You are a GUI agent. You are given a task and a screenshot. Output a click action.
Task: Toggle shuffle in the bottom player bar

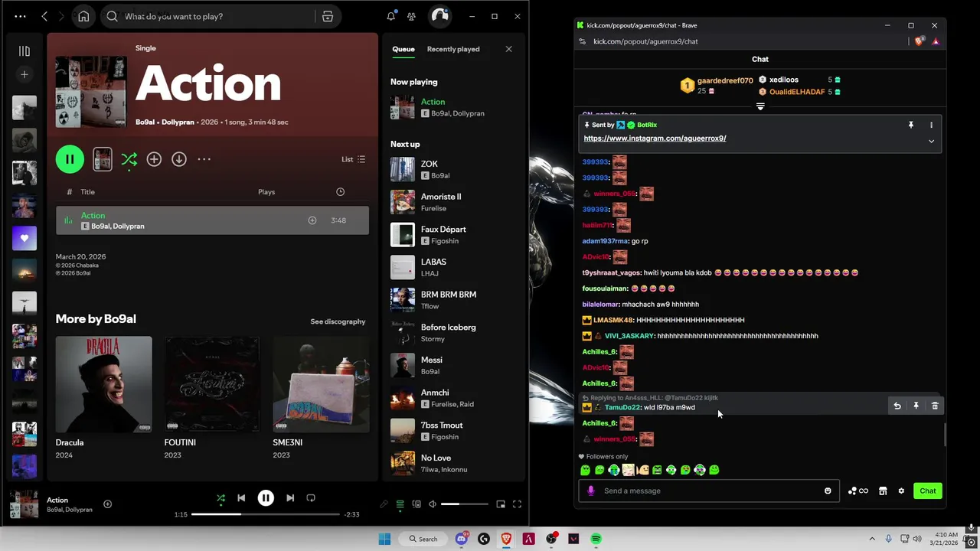220,498
